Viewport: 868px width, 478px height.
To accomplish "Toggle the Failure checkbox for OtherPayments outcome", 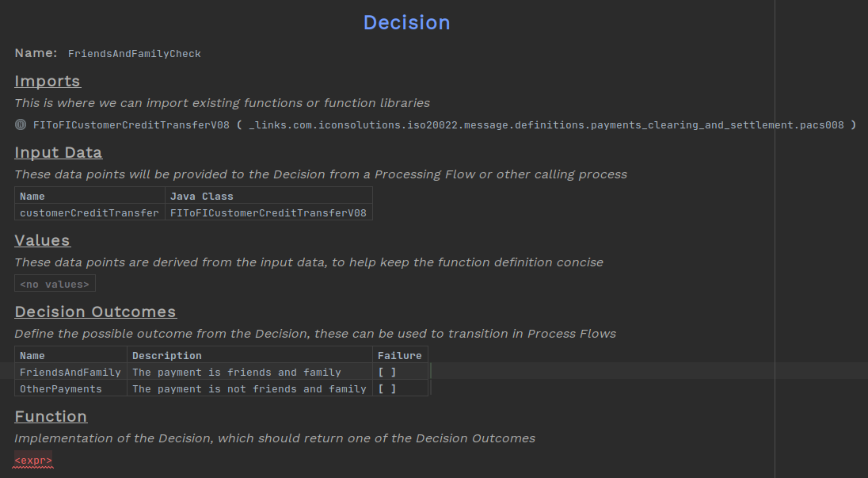I will (x=386, y=388).
